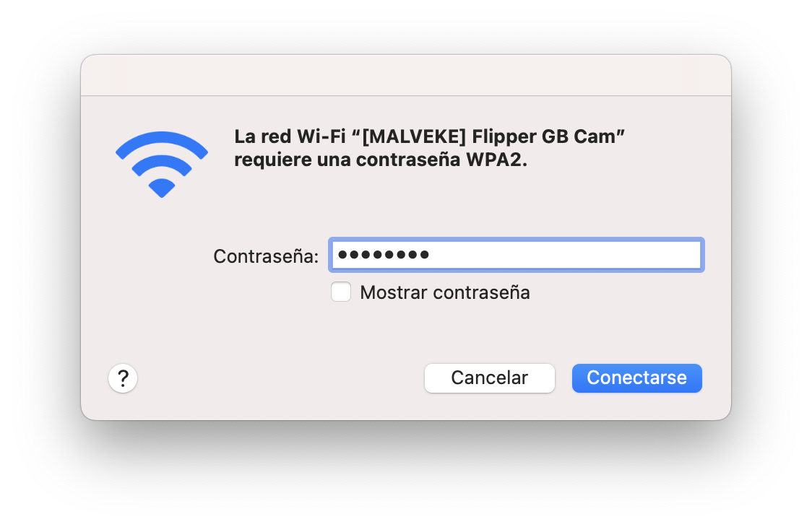The height and width of the screenshot is (527, 812).
Task: Click the smallest arc of the Wi-Fi icon
Action: point(162,188)
